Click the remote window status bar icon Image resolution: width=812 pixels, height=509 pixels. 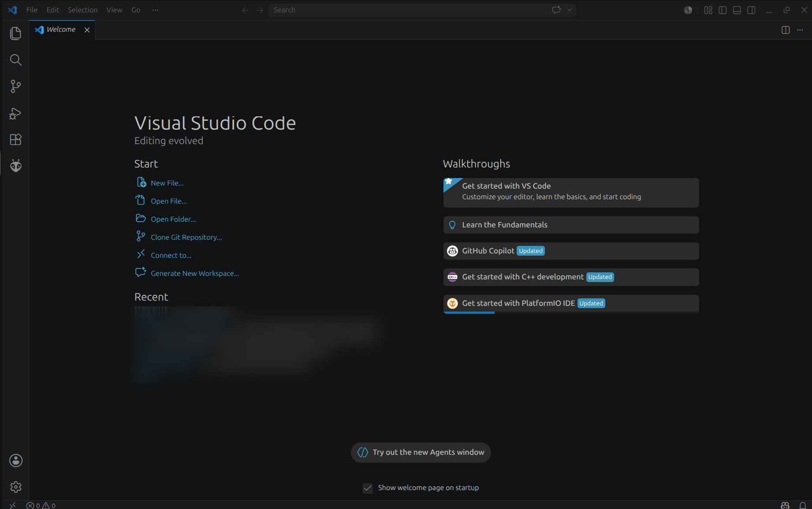[x=12, y=505]
